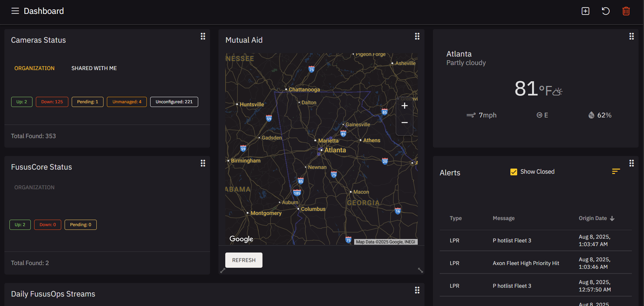Click the humidity droplet icon
The width and height of the screenshot is (644, 306).
point(591,115)
